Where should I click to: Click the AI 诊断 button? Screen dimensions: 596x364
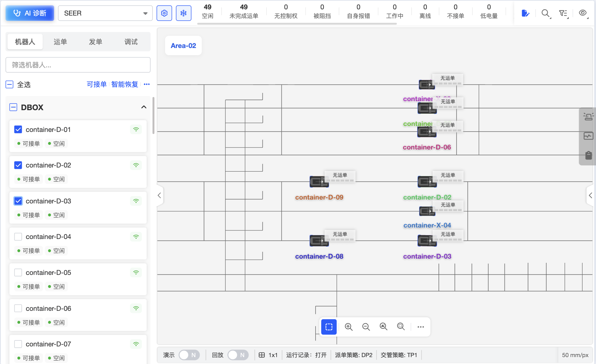click(x=30, y=13)
